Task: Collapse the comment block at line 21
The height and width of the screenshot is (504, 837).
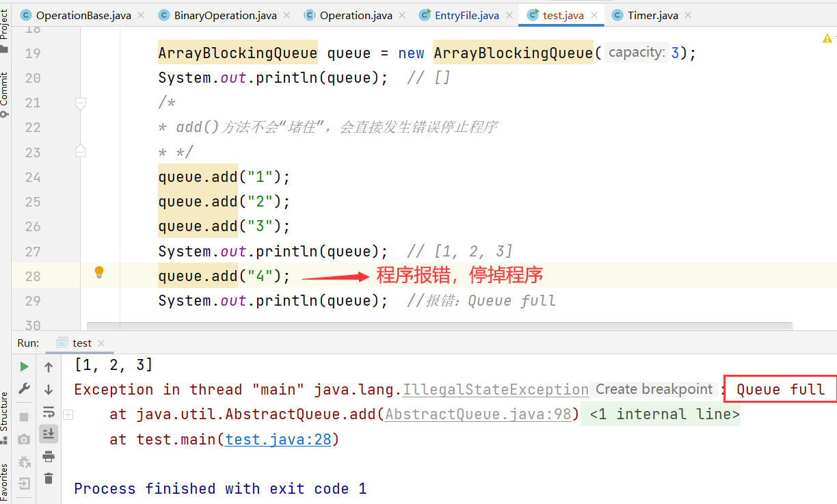Action: point(81,103)
